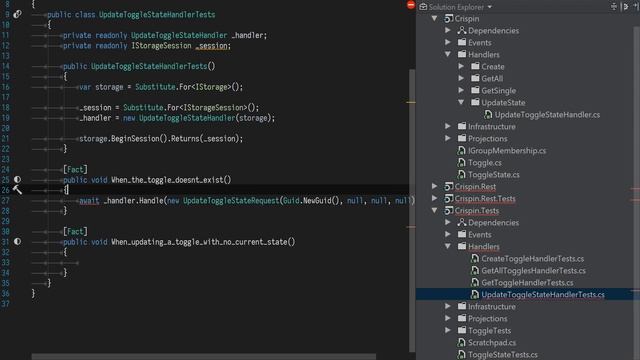Click UpdateToggleStateHandlerTests class name on line 9

click(157, 14)
